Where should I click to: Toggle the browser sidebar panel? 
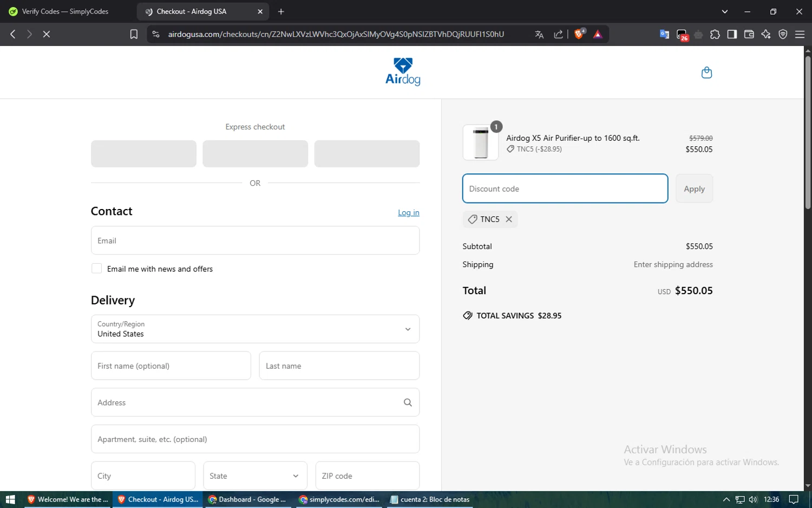pyautogui.click(x=732, y=34)
